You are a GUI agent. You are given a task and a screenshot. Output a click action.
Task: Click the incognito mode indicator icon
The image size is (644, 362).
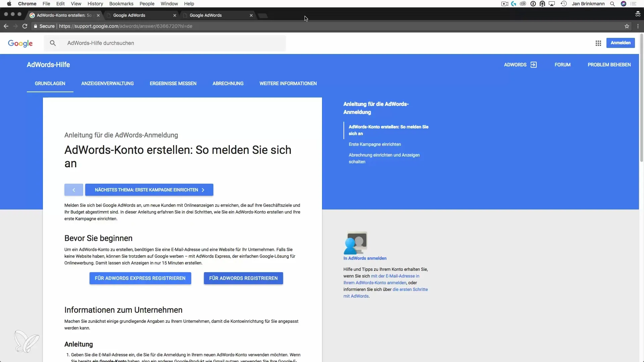638,14
